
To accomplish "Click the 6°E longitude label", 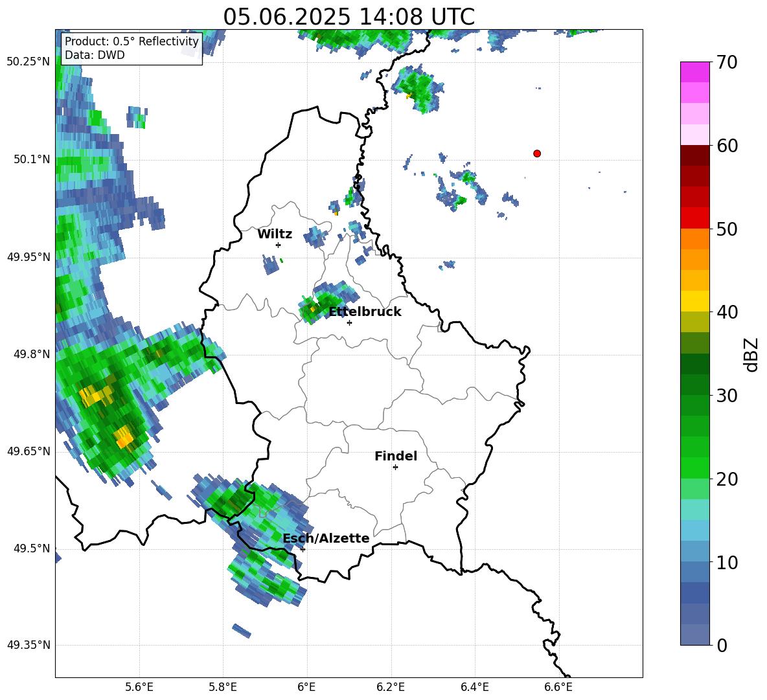I will coord(306,687).
